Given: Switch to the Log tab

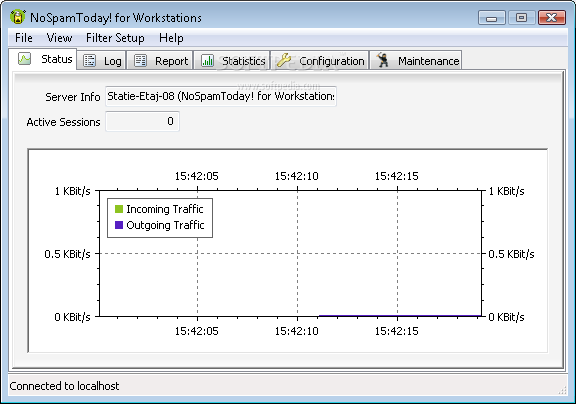Looking at the screenshot, I should (101, 61).
